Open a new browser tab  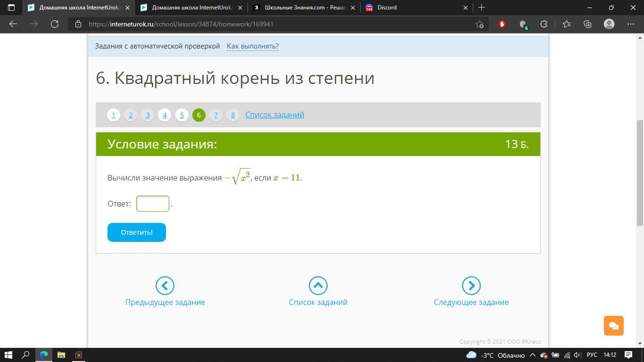click(481, 8)
